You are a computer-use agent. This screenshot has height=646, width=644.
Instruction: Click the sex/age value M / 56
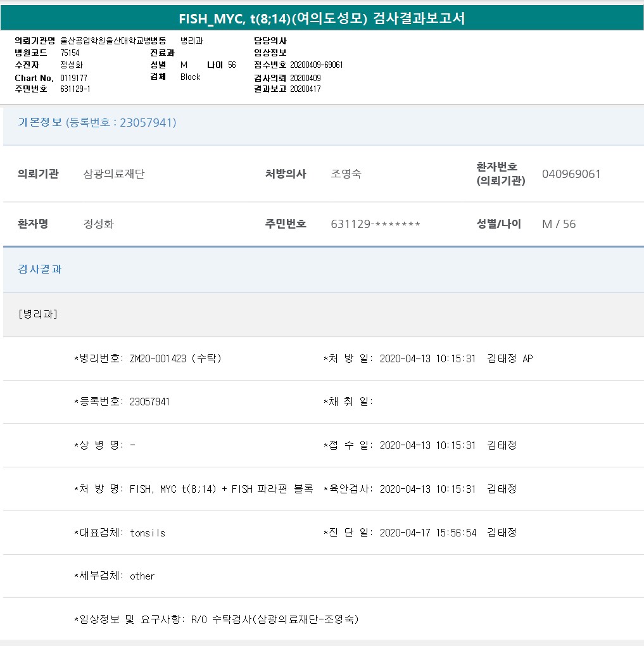[559, 224]
